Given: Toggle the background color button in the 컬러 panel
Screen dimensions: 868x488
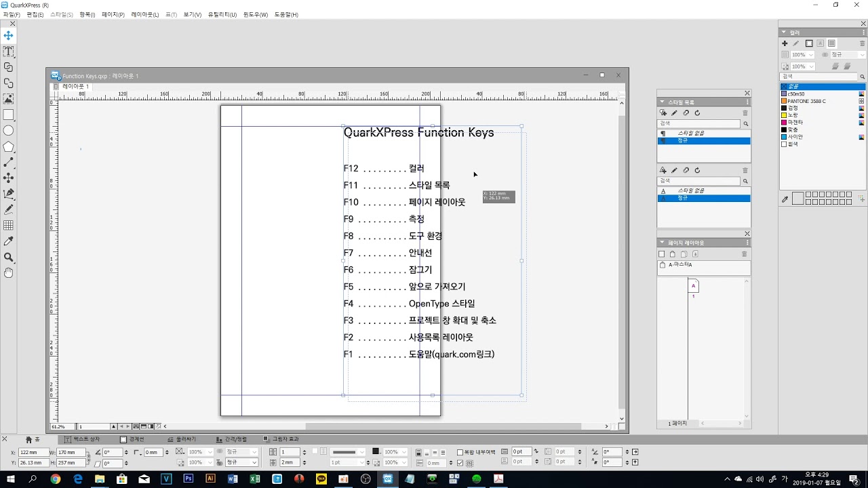Looking at the screenshot, I should tap(831, 43).
